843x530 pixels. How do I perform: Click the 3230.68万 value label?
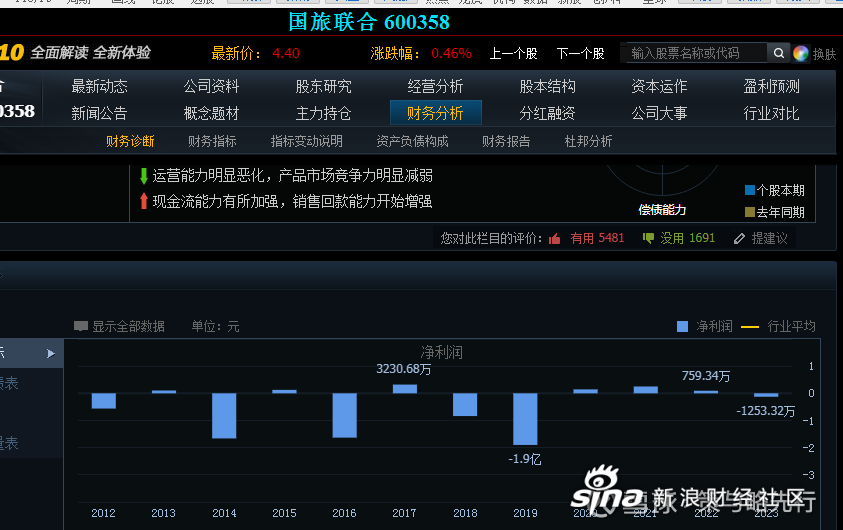point(404,369)
